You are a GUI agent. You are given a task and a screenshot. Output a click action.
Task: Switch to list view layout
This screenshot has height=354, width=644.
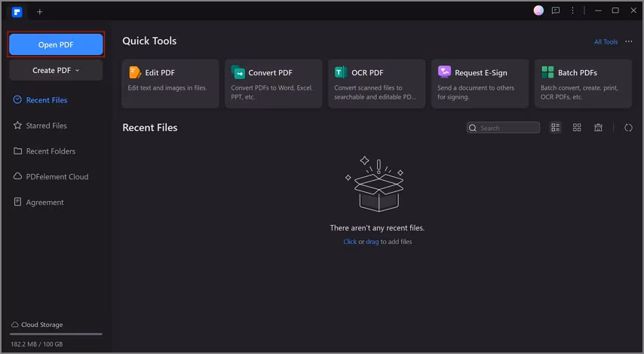pos(556,128)
